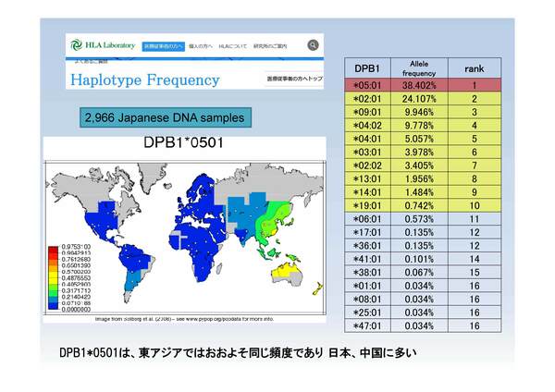Select the 個人の方へ menu item
The width and height of the screenshot is (555, 392).
pos(200,45)
